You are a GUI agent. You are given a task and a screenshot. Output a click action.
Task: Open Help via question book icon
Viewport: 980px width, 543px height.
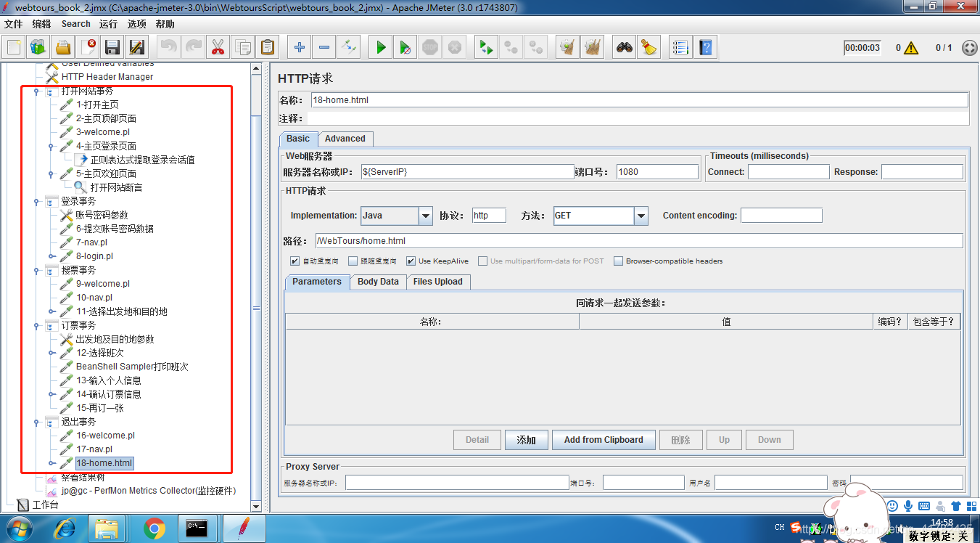[705, 48]
